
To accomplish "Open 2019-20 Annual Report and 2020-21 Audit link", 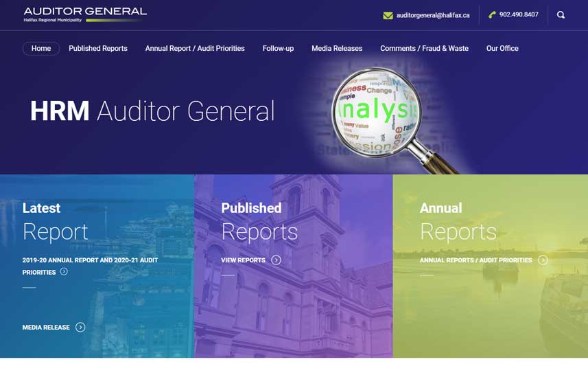I will pos(90,266).
